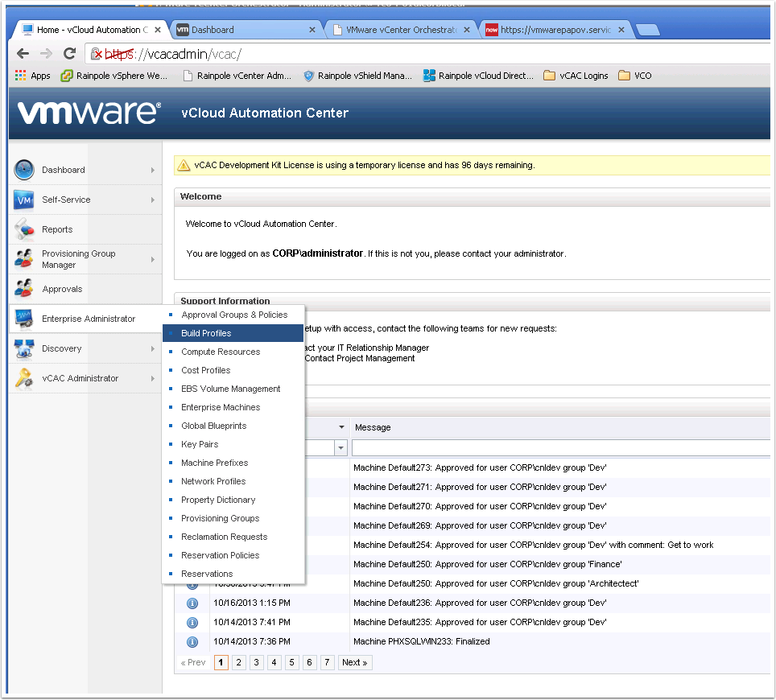Select Reservation Policies menu item
776x700 pixels.
tap(233, 555)
